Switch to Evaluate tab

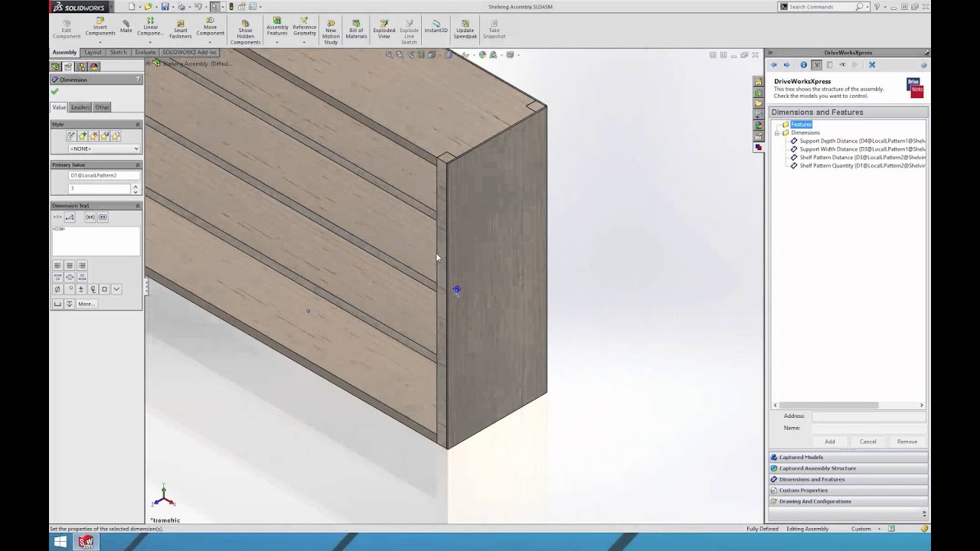coord(145,53)
